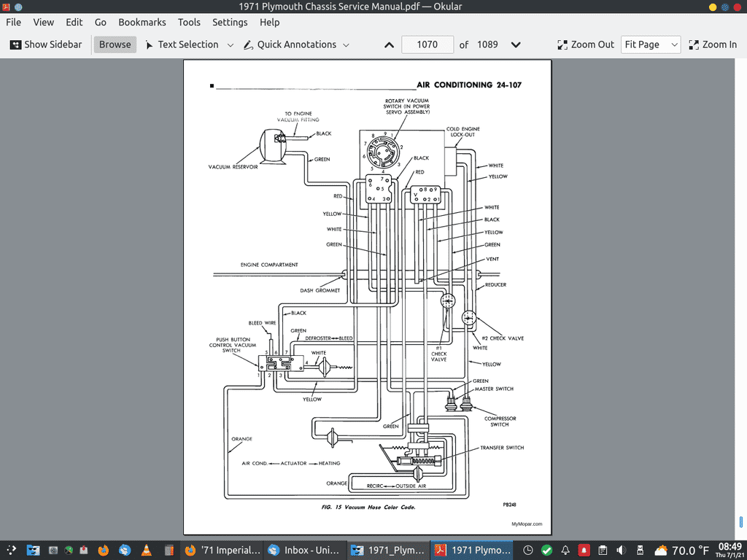Switch to the '71 Imperial Firefox taskbar window
This screenshot has height=560, width=747.
point(222,550)
